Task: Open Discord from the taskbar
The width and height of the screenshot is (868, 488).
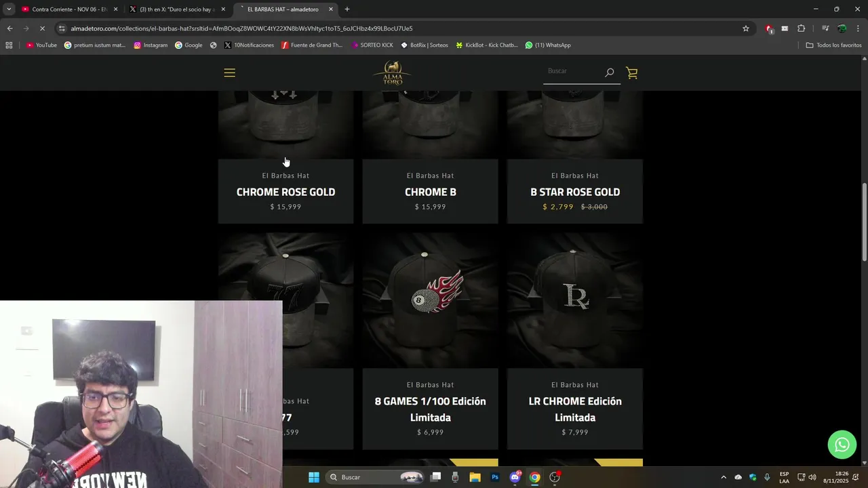Action: [515, 477]
